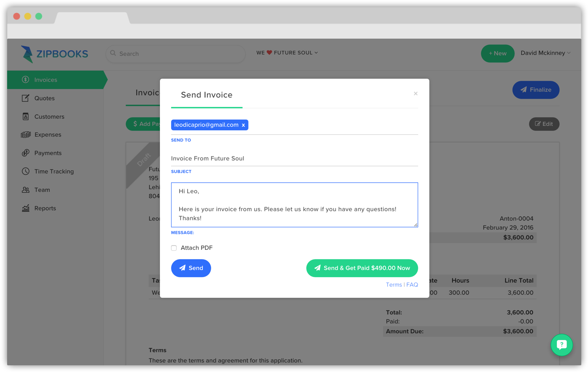This screenshot has height=372, width=588.
Task: Click the Customers icon in the sidebar
Action: pos(26,116)
